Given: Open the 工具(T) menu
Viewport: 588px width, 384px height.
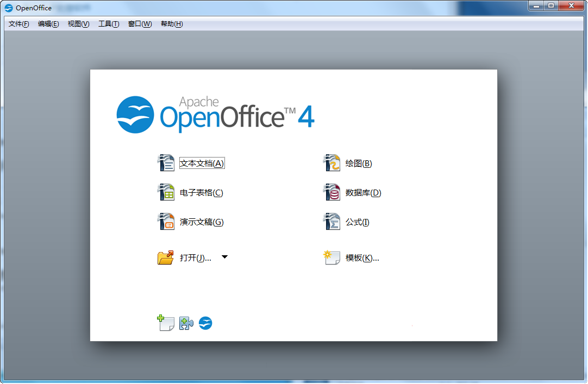Looking at the screenshot, I should pos(109,24).
